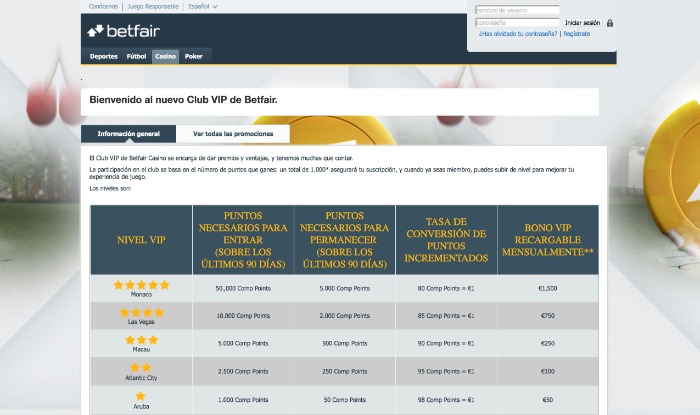Click the €50 bonus cell
The height and width of the screenshot is (415, 700).
(548, 400)
